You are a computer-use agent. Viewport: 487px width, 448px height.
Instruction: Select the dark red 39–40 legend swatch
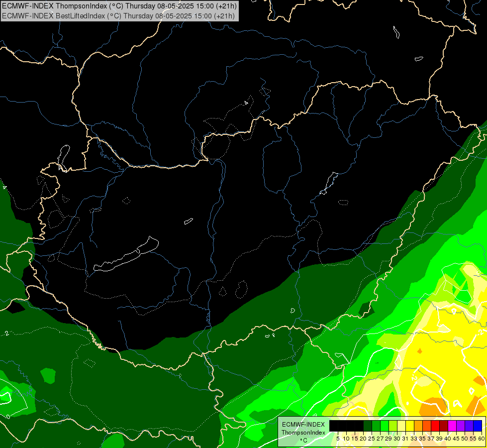444,426
